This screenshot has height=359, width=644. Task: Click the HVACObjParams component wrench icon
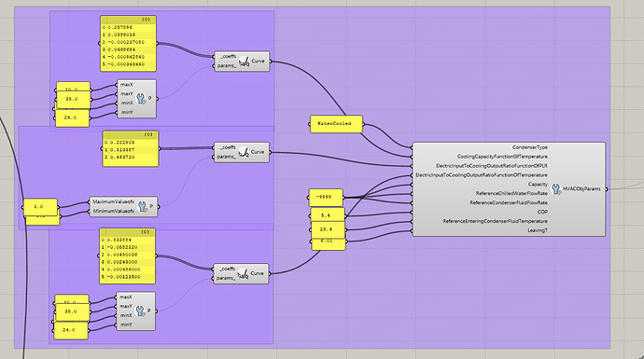click(556, 188)
